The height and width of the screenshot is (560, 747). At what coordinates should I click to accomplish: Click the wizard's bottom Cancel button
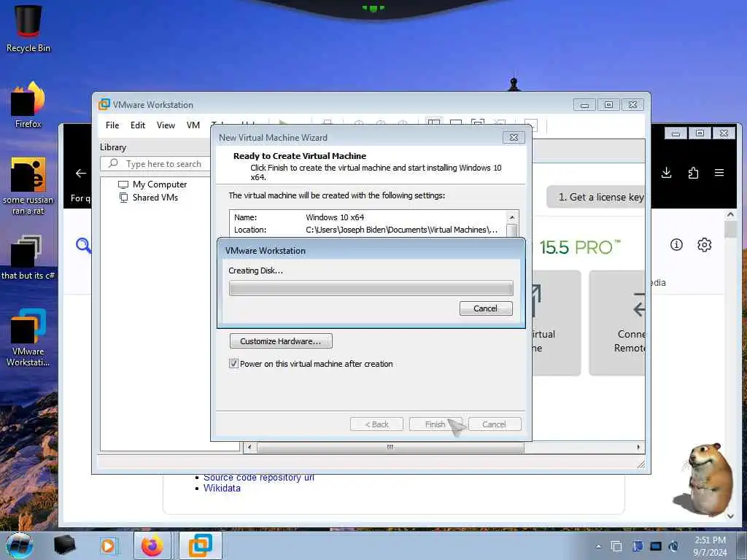(495, 424)
